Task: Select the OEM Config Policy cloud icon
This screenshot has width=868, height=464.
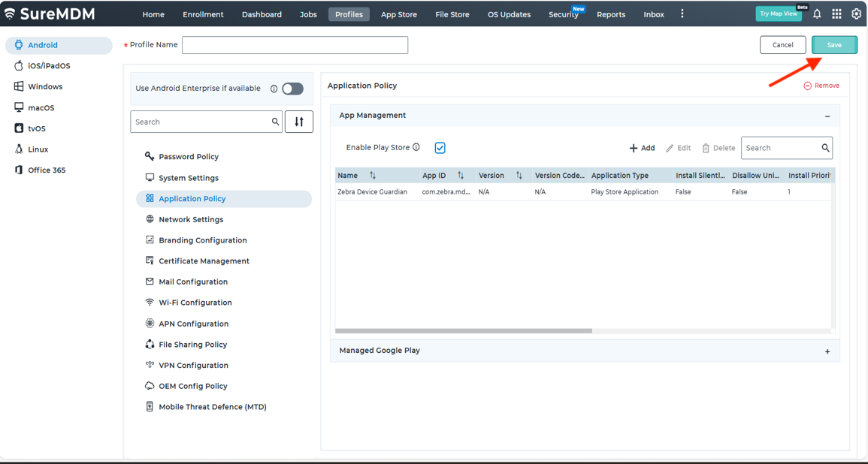Action: [150, 386]
